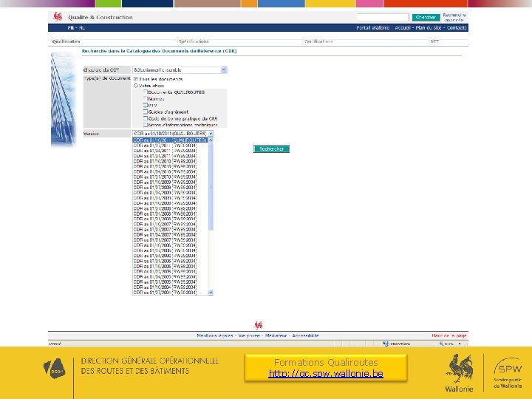532x399 pixels.
Task: Check the 'Normes' checkbox
Action: (x=146, y=99)
